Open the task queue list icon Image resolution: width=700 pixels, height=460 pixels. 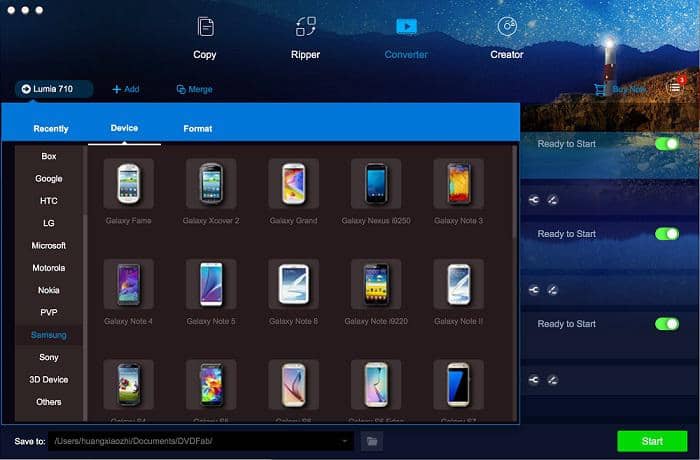(675, 88)
